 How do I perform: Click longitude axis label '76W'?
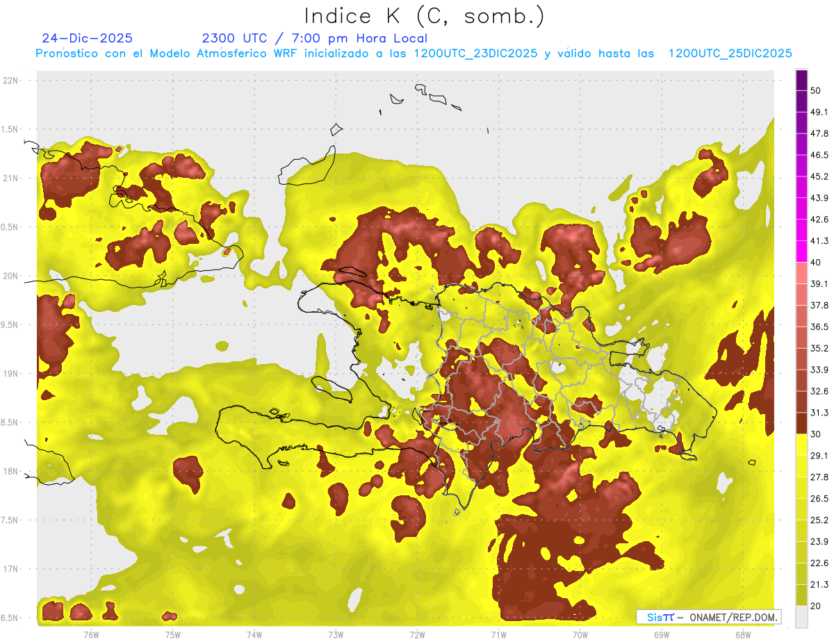click(91, 635)
